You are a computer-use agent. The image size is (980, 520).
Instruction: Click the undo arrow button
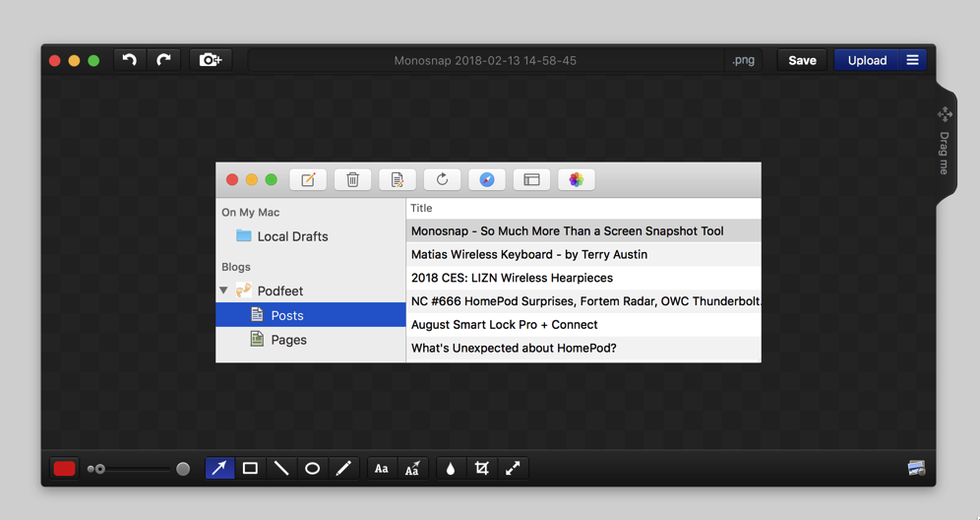tap(130, 60)
